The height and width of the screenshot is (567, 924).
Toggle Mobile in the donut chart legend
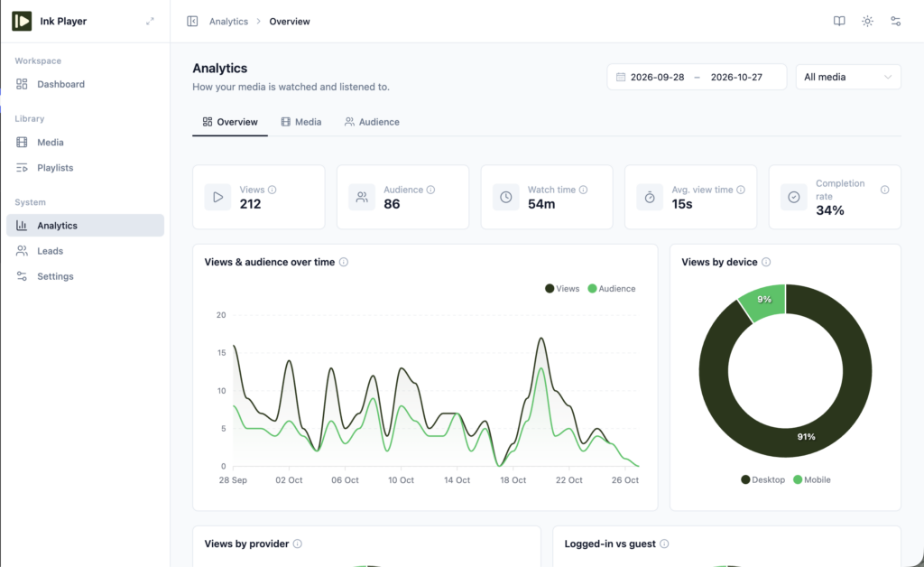[812, 479]
